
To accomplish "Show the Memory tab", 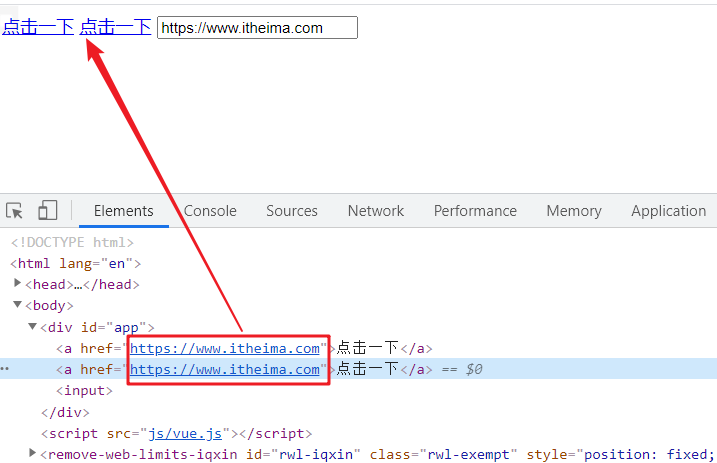I will click(573, 211).
